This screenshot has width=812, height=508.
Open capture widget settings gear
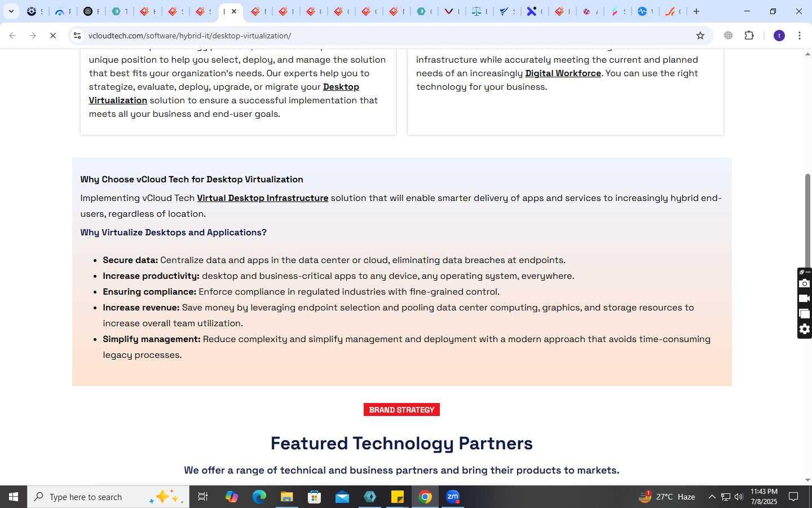coord(805,329)
